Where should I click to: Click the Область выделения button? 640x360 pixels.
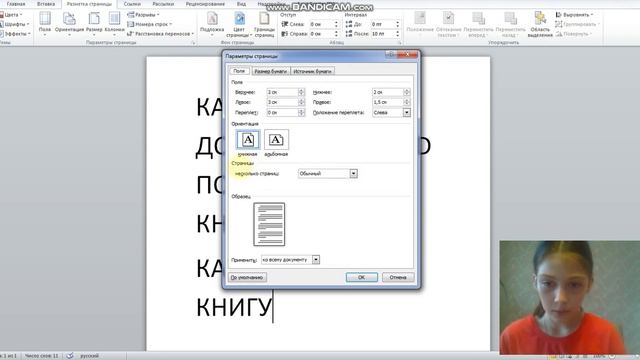[540, 24]
